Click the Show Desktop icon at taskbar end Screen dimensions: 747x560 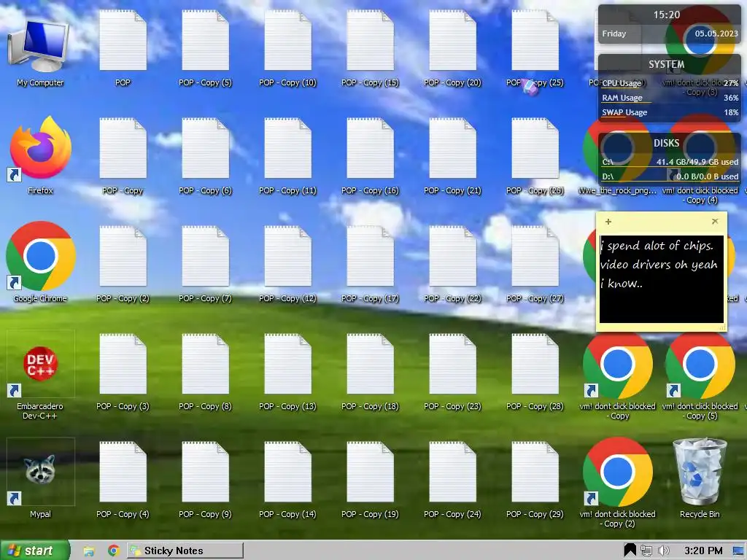pyautogui.click(x=739, y=551)
